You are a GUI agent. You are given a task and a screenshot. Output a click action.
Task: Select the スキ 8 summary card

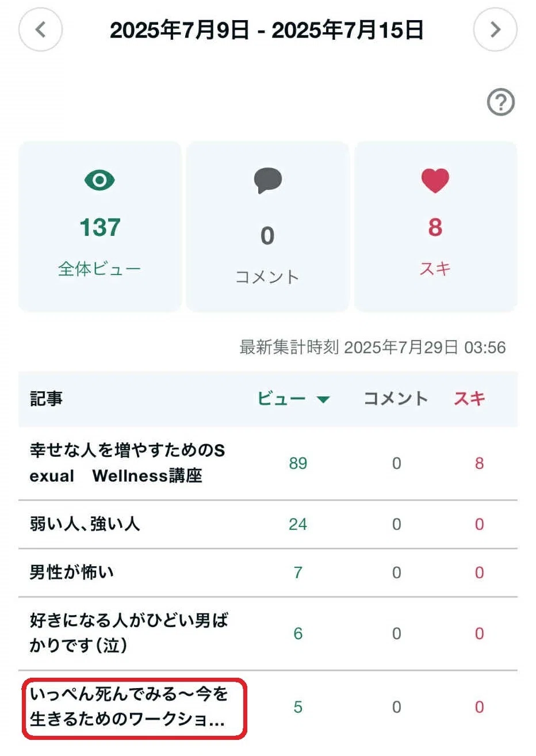point(435,226)
